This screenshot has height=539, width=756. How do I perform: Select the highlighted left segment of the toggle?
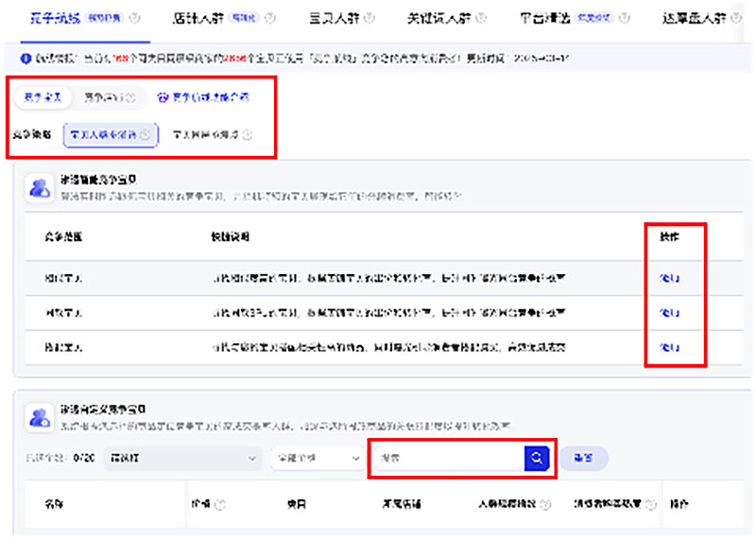(x=43, y=97)
